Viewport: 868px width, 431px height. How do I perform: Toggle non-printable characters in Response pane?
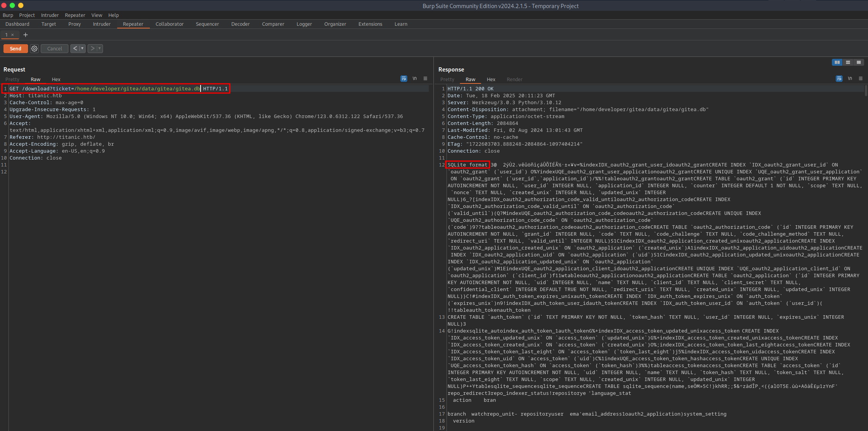pos(850,78)
